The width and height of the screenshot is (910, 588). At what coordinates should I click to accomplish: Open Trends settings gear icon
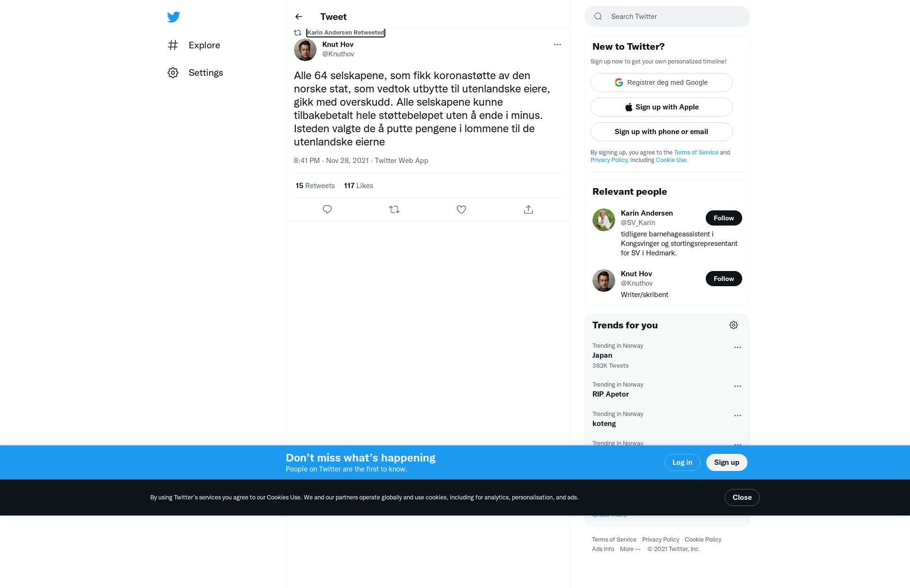734,325
